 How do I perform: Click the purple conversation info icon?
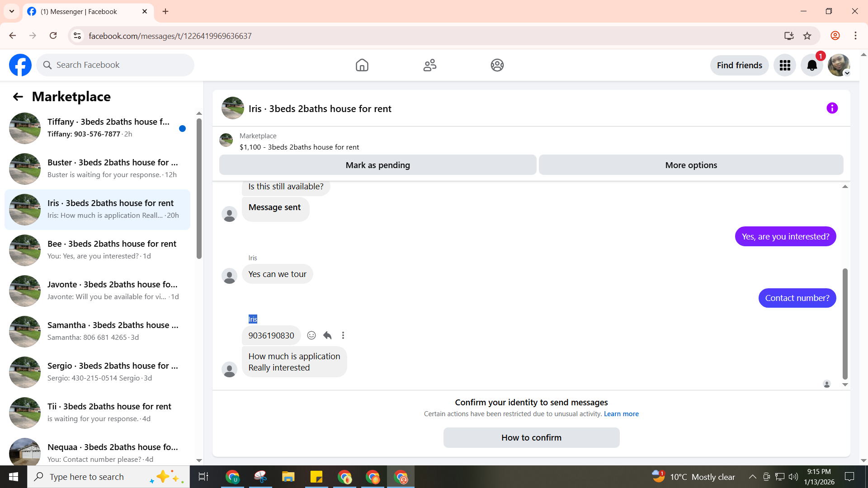point(832,108)
